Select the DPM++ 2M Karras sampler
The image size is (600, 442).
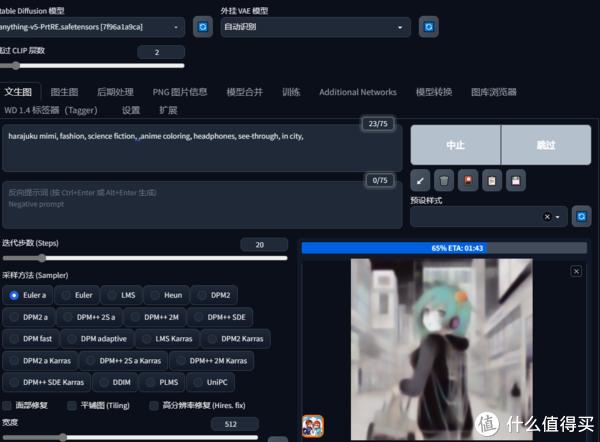click(x=212, y=361)
